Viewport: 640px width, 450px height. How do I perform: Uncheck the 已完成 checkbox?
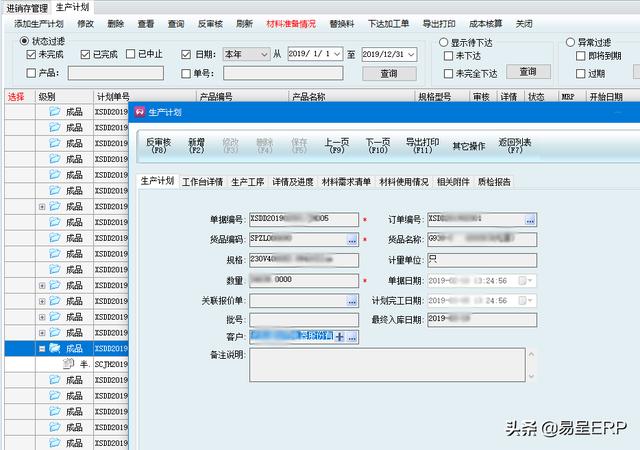(85, 54)
